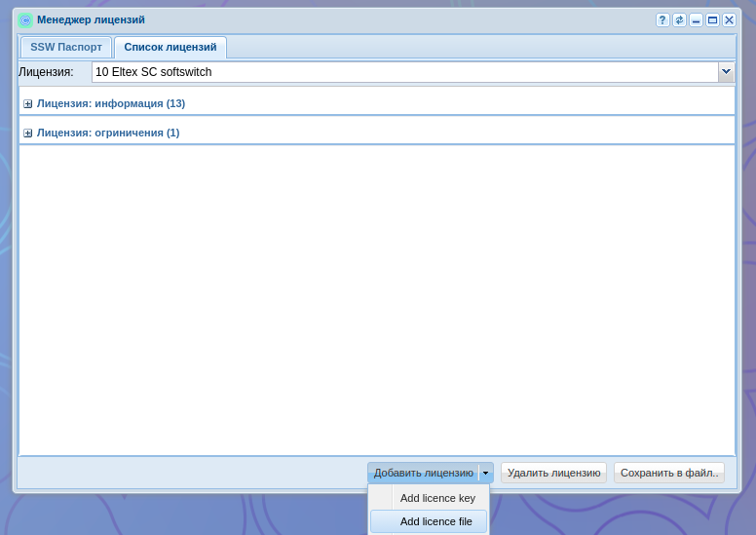Viewport: 756px width, 535px height.
Task: Select the Список лицензий tab
Action: [170, 48]
